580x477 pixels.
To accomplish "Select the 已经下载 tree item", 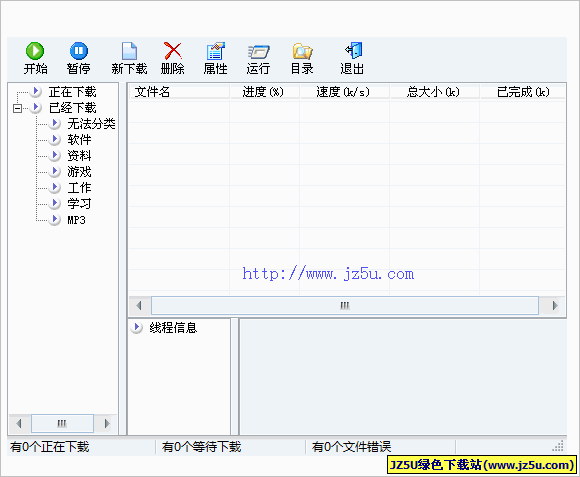I will tap(72, 108).
